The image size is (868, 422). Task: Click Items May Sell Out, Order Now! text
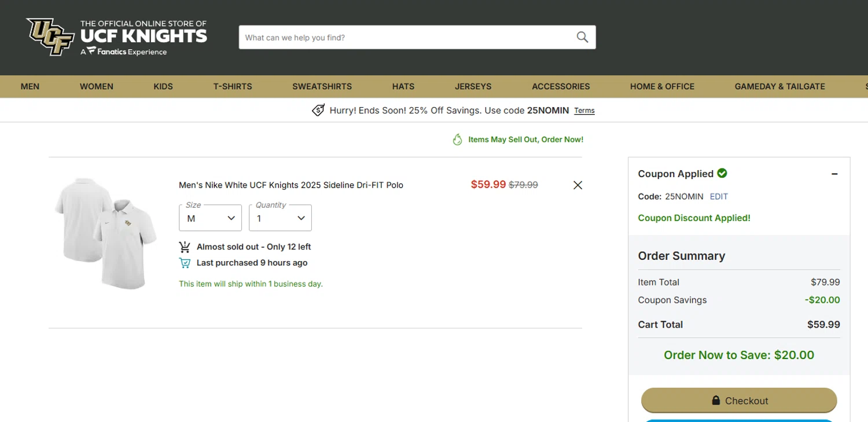(525, 140)
